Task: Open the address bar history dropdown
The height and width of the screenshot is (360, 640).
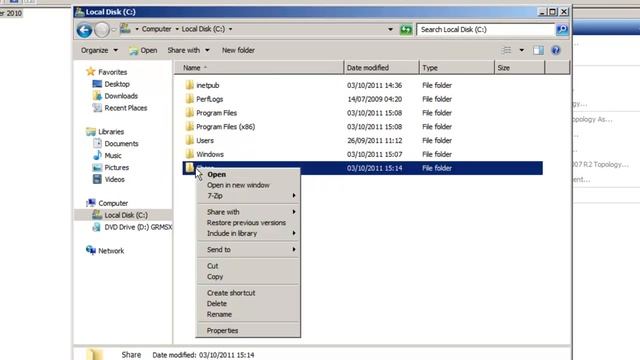Action: [390, 29]
